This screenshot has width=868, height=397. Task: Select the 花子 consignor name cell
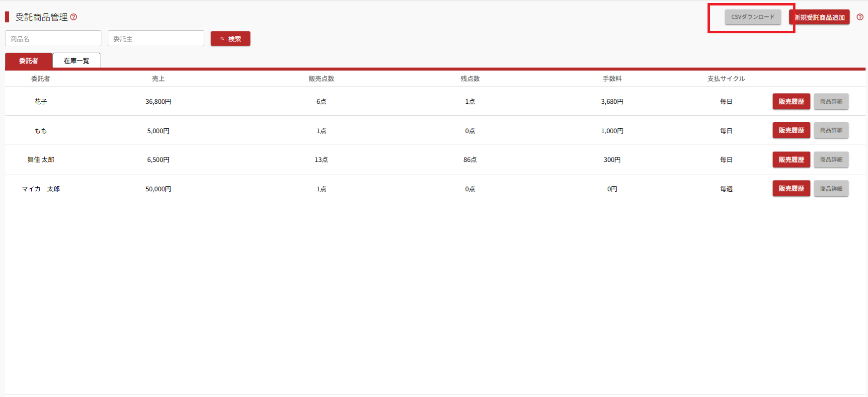pyautogui.click(x=41, y=101)
